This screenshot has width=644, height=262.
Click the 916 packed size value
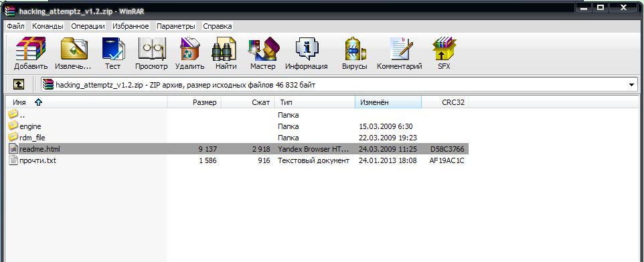(x=264, y=160)
